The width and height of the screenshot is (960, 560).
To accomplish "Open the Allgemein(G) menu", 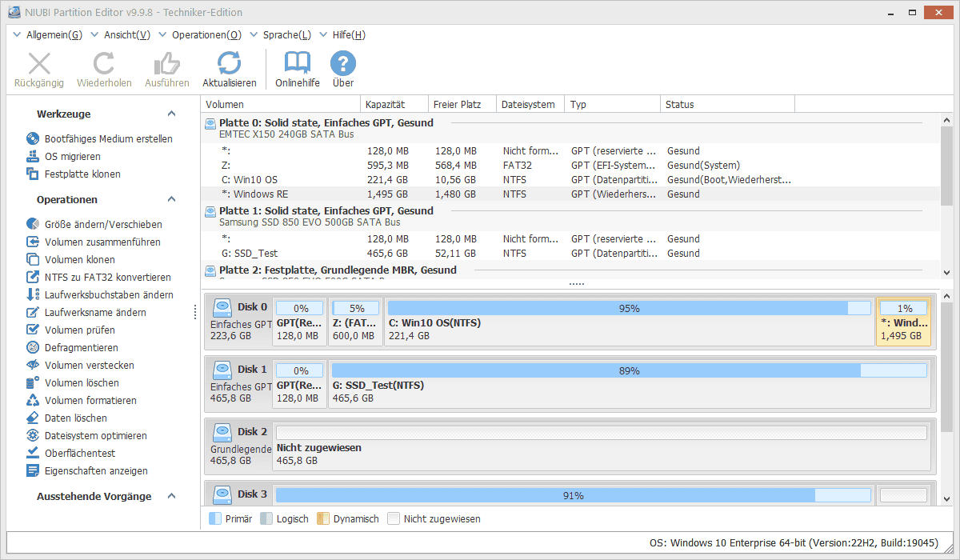I will click(x=54, y=34).
